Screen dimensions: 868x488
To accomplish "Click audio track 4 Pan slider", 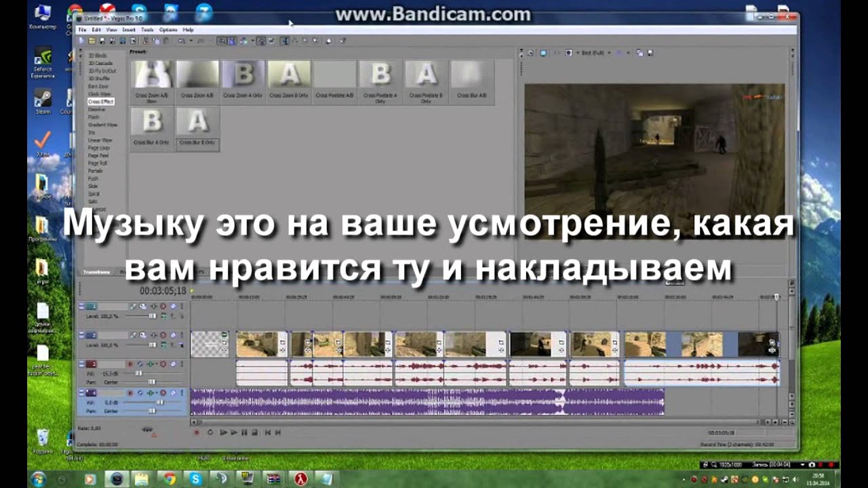I will pos(153,411).
